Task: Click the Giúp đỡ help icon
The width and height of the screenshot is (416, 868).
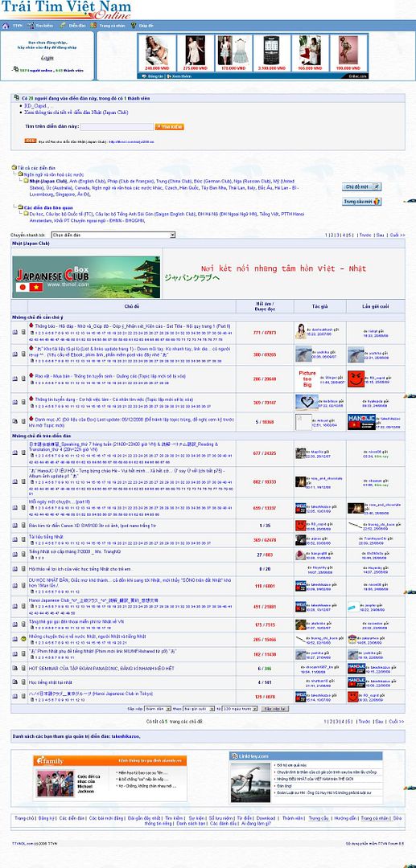Action: click(x=134, y=26)
